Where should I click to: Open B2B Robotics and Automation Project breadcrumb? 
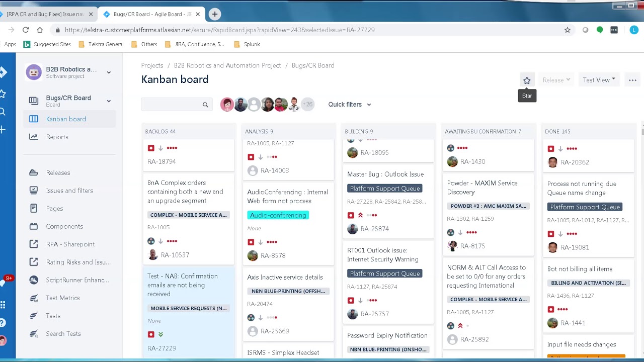click(x=227, y=65)
